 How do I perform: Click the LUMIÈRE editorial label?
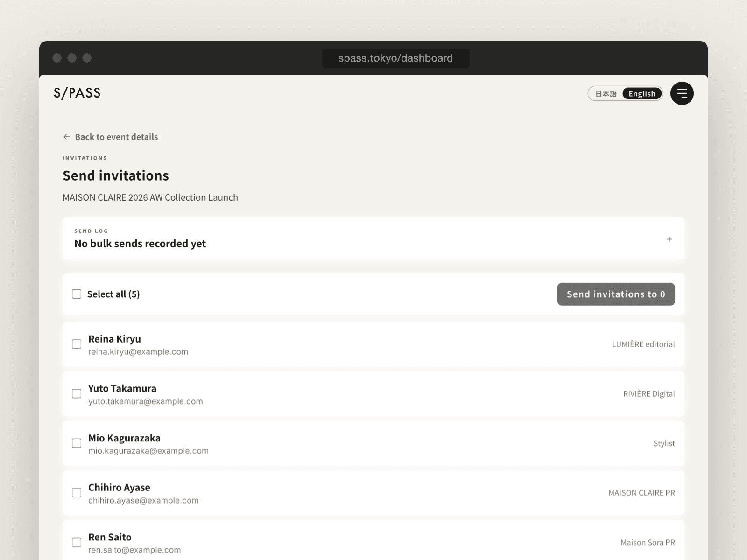[x=643, y=344]
